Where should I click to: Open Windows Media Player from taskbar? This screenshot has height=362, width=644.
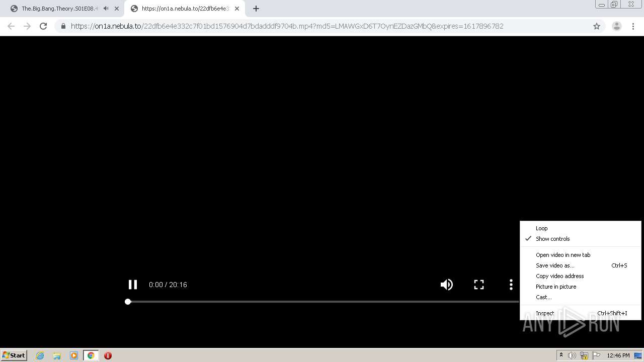(74, 355)
